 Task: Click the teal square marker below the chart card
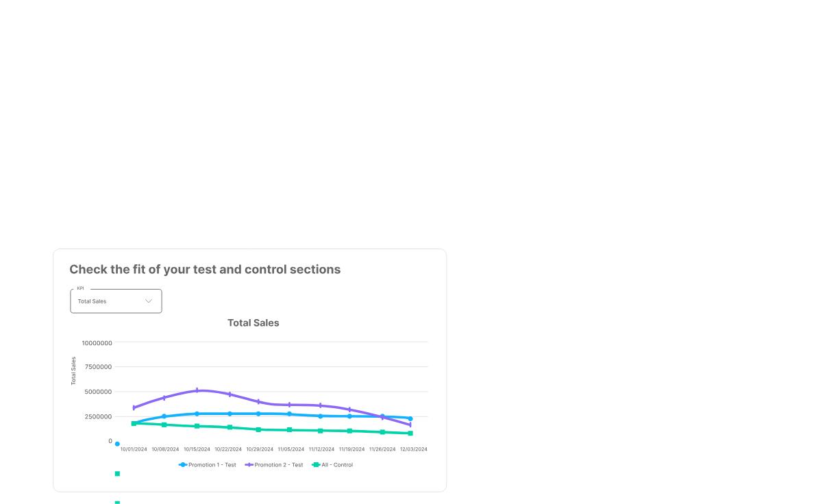[116, 473]
